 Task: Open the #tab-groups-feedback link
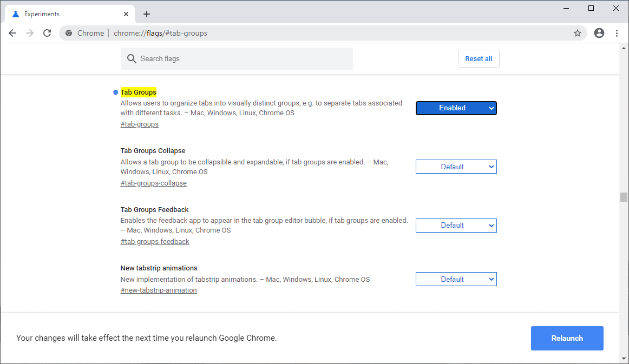(x=154, y=241)
